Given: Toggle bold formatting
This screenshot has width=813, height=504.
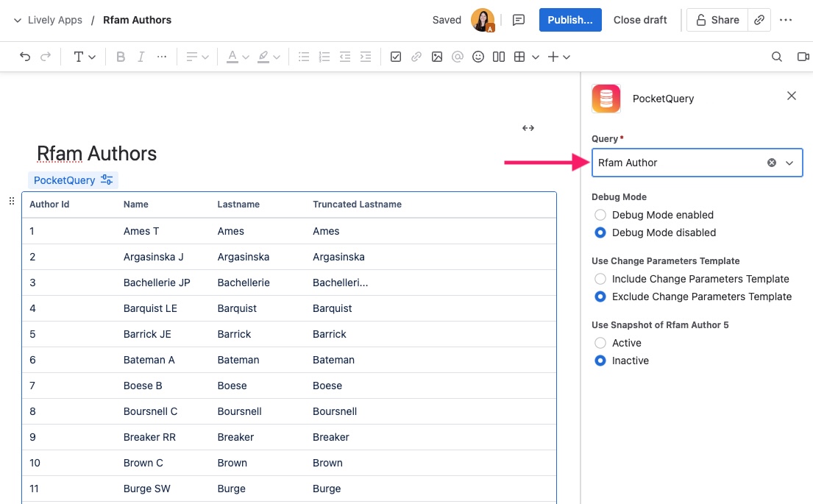Looking at the screenshot, I should pyautogui.click(x=120, y=57).
